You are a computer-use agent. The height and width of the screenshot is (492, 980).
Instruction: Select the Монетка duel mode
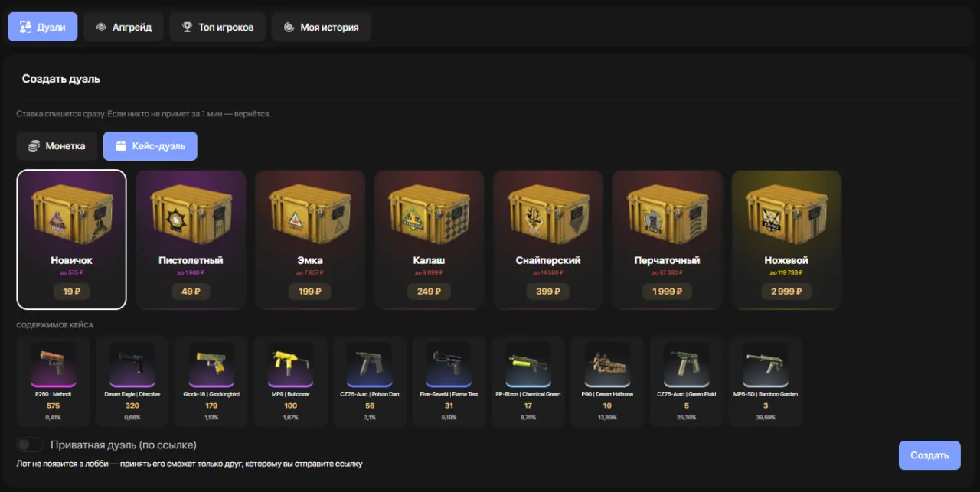tap(57, 145)
